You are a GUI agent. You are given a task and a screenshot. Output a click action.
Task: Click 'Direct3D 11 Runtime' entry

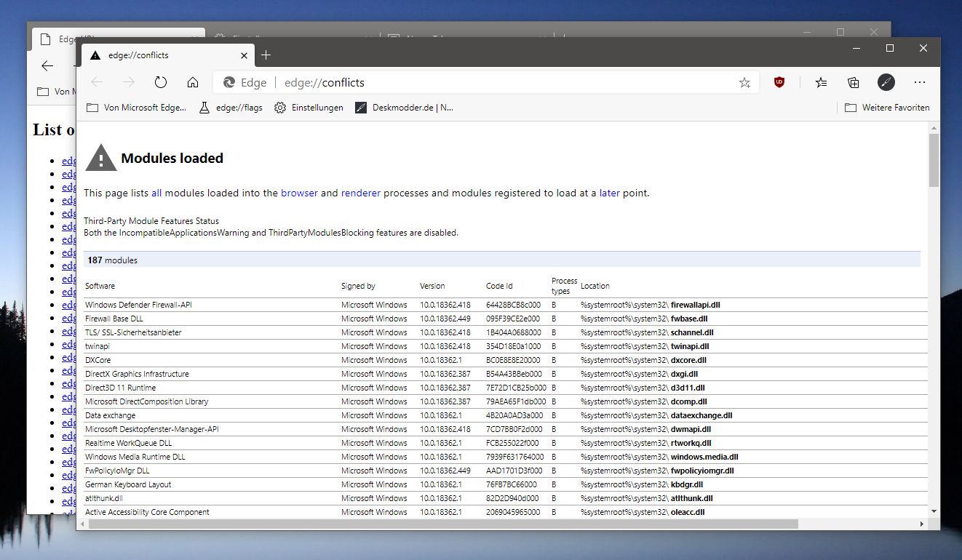120,388
